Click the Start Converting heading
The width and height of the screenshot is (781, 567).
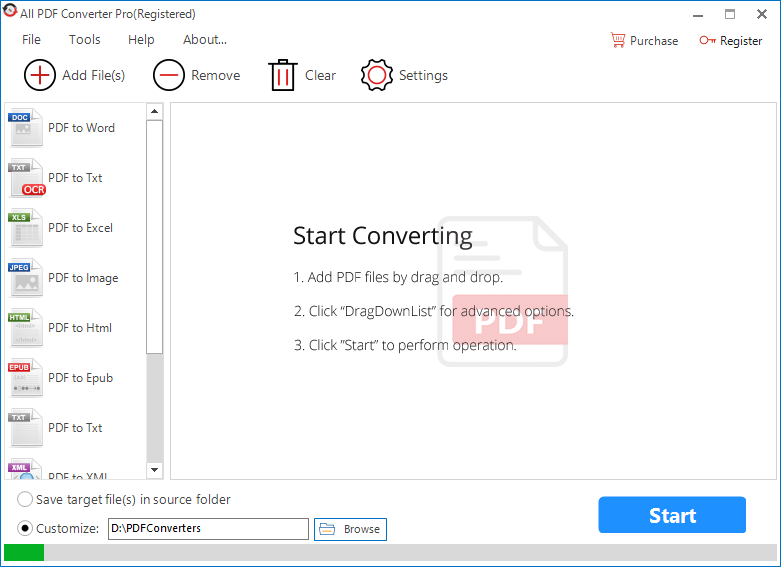pos(383,236)
